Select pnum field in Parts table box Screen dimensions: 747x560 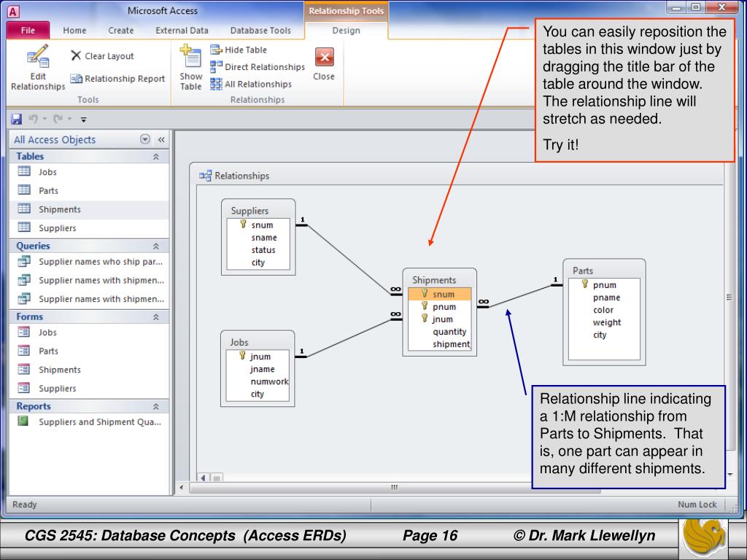click(604, 285)
